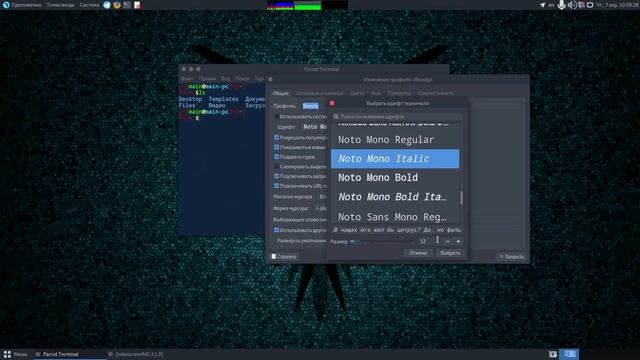Click the Справка help icon button

[284, 257]
